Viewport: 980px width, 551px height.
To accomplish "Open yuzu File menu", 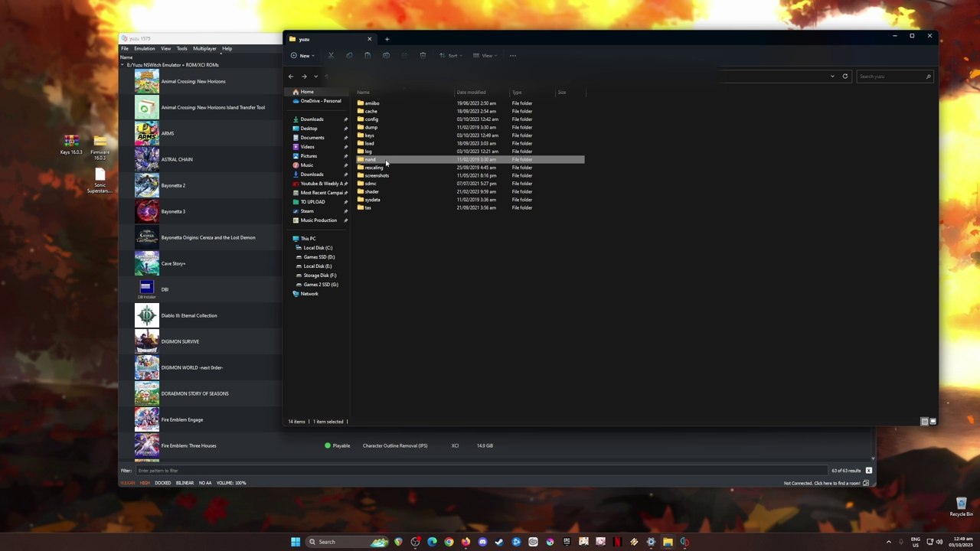I will [125, 48].
